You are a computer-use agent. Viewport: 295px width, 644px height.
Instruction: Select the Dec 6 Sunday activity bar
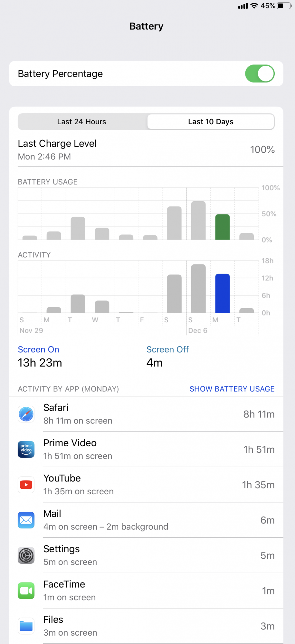[x=198, y=289]
